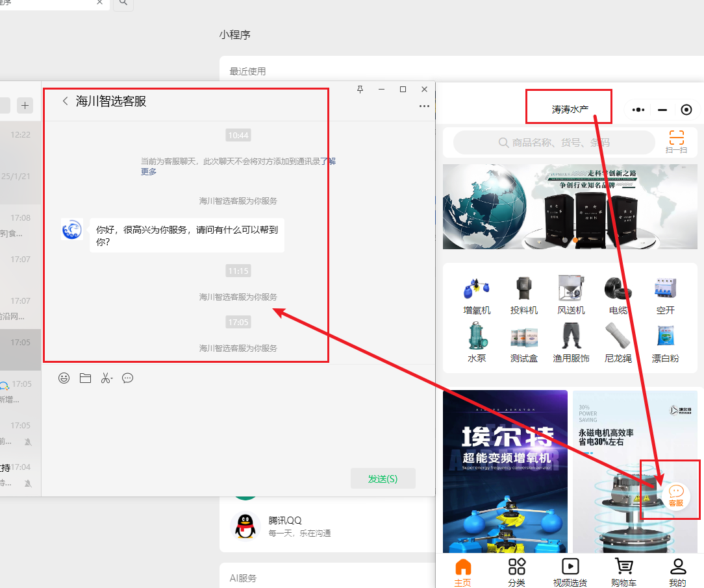The height and width of the screenshot is (588, 704).
Task: Open chat more options (three dots)
Action: pos(424,106)
